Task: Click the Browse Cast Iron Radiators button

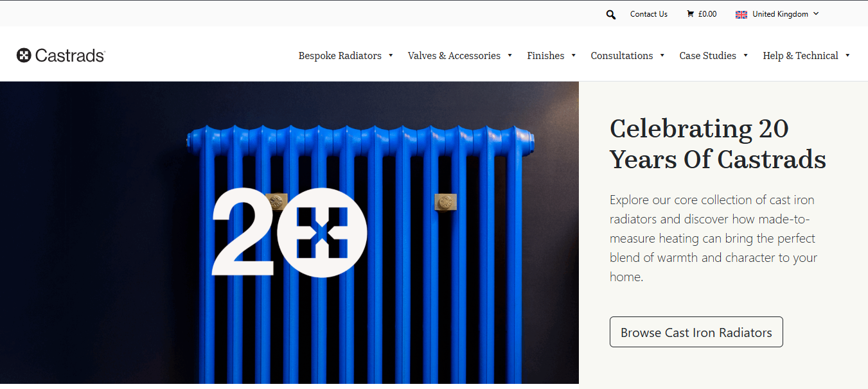Action: point(696,332)
